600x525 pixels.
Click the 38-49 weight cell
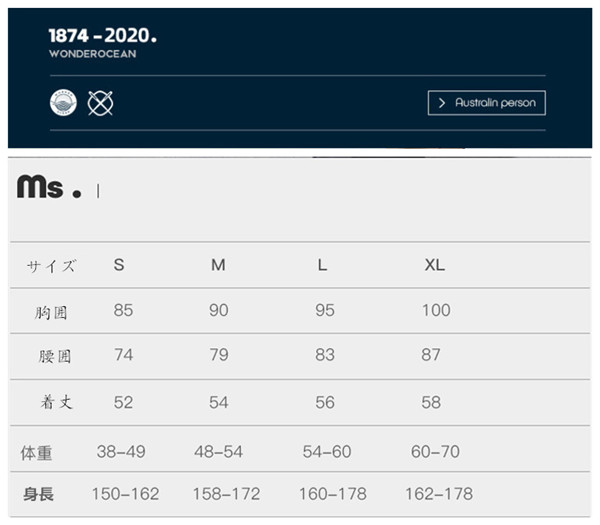(x=121, y=452)
